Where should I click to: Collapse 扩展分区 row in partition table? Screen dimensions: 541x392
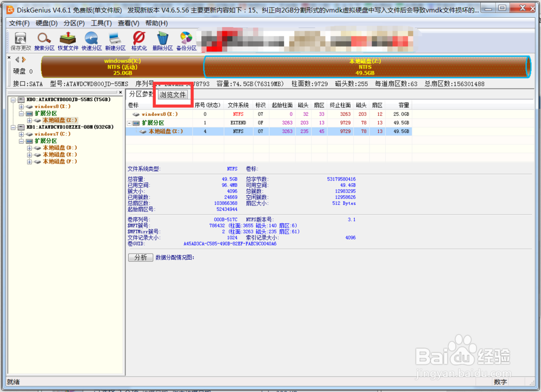(129, 123)
